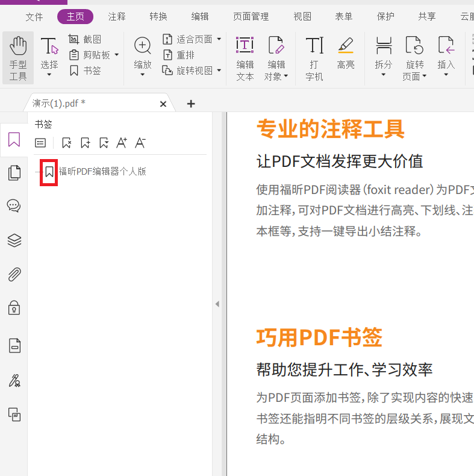Select the Hand tool (手型工具)
The width and height of the screenshot is (474, 476).
click(x=18, y=58)
